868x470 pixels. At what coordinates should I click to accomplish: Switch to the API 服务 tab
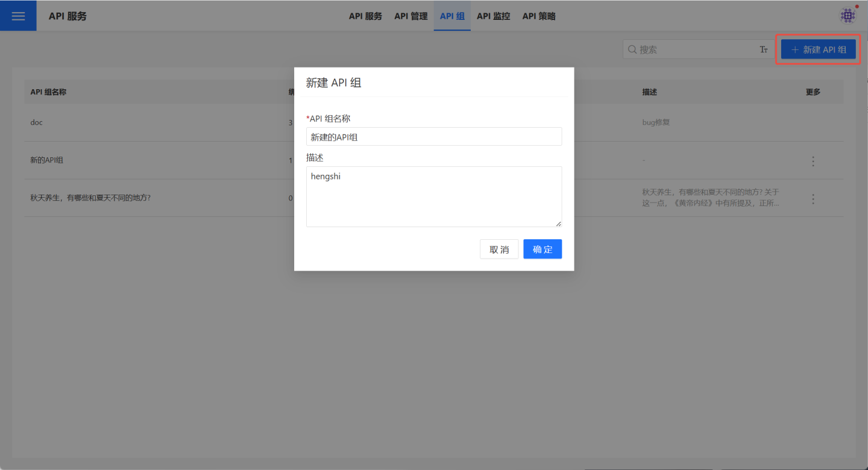(x=365, y=16)
